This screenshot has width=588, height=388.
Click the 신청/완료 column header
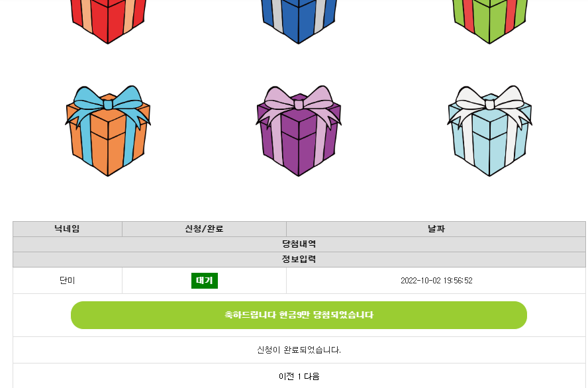tap(205, 228)
